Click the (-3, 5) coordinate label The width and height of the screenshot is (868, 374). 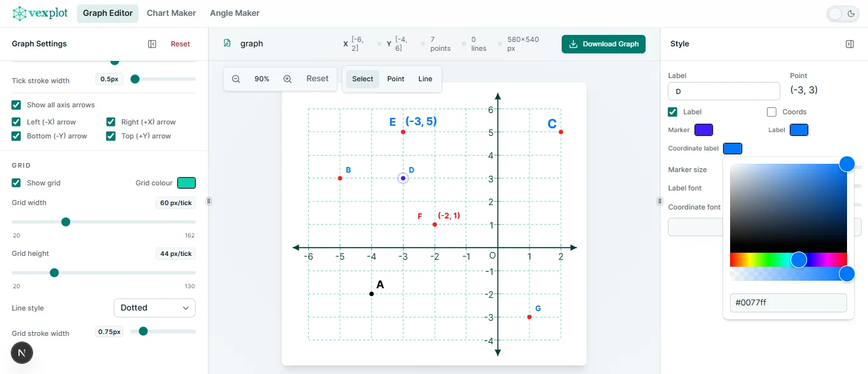[x=421, y=121]
